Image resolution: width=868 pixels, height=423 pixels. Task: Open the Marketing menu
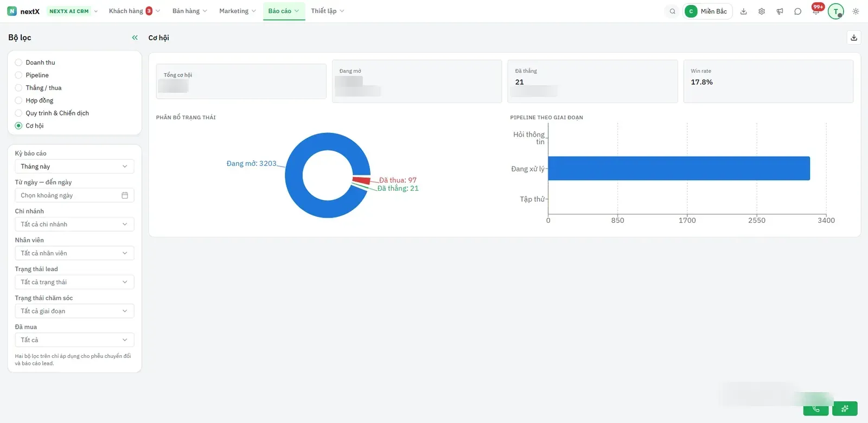coord(237,11)
